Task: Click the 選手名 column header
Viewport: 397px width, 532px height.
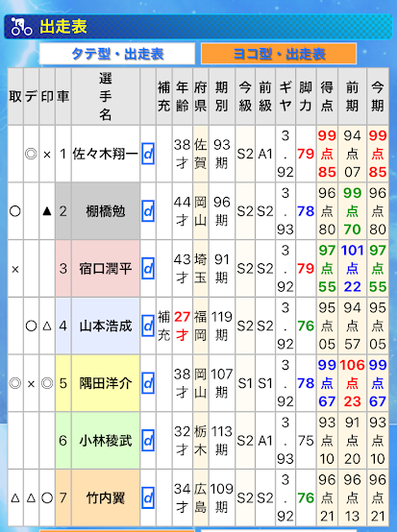Action: click(x=106, y=97)
